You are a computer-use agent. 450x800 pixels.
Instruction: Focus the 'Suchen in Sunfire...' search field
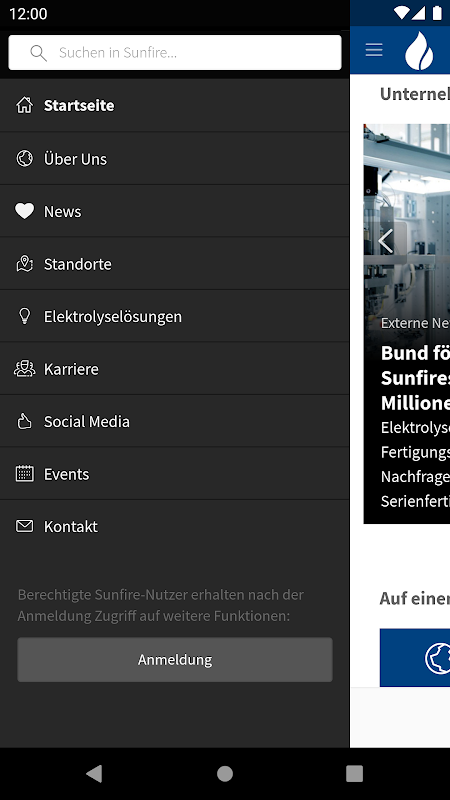click(x=174, y=53)
